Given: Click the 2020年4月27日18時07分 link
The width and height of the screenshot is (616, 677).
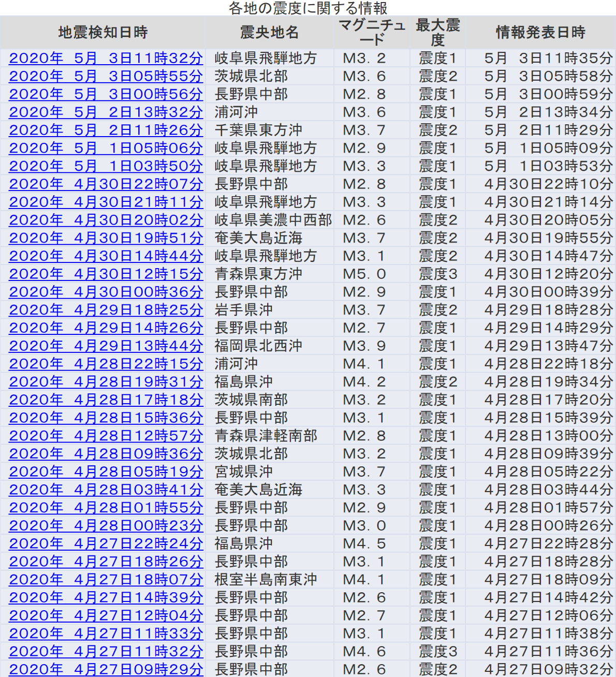Looking at the screenshot, I should 106,580.
